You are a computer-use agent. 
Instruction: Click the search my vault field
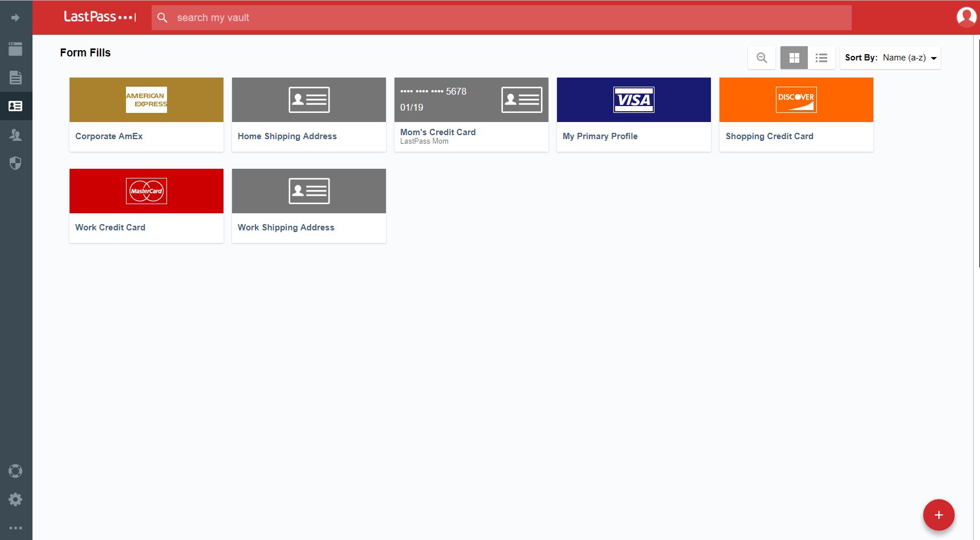click(502, 18)
